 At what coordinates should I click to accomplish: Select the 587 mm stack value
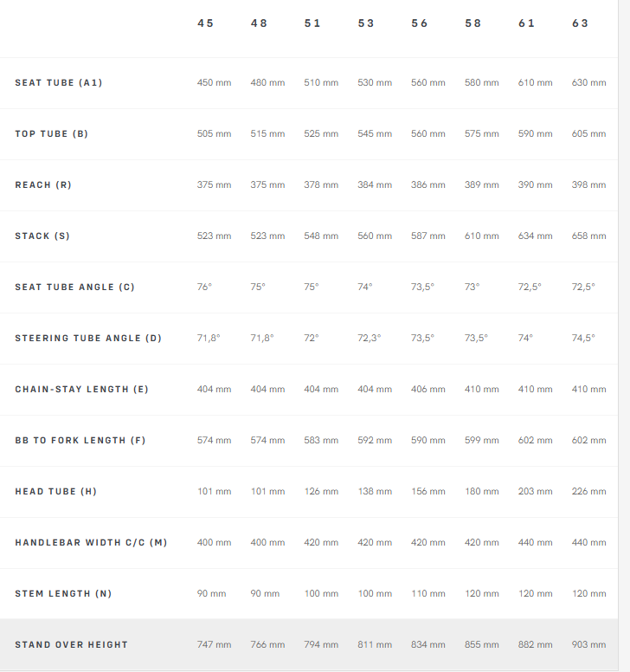pos(428,236)
